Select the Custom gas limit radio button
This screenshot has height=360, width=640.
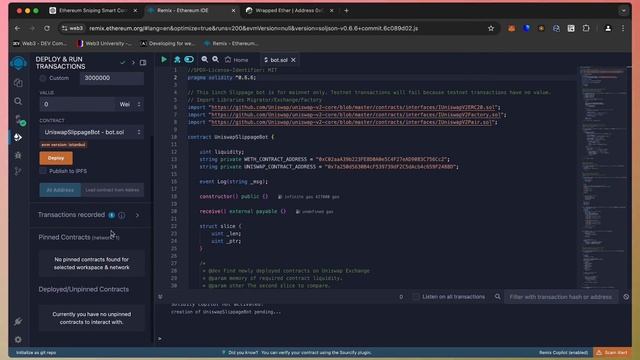pyautogui.click(x=43, y=78)
